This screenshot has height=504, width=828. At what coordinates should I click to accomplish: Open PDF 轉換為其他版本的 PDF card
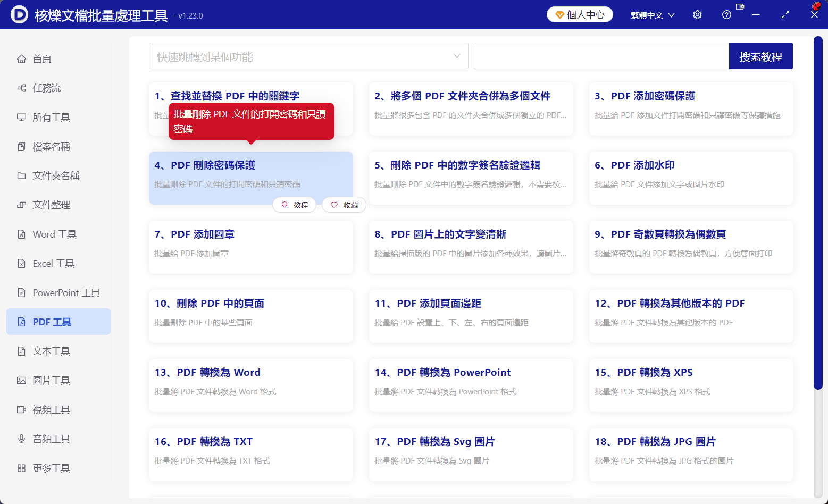[691, 316]
